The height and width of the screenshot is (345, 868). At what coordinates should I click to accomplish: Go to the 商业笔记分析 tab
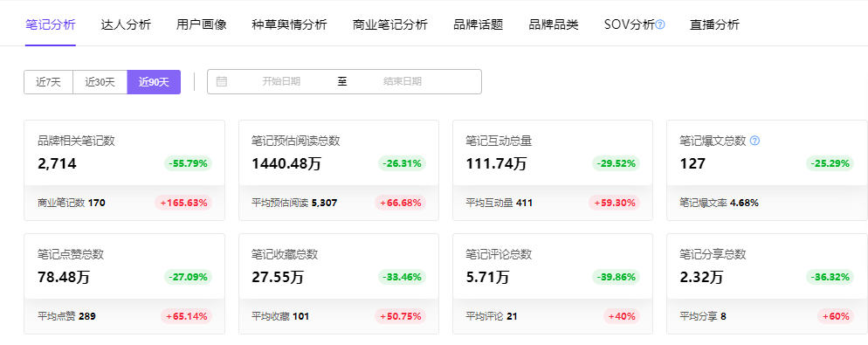click(x=390, y=25)
